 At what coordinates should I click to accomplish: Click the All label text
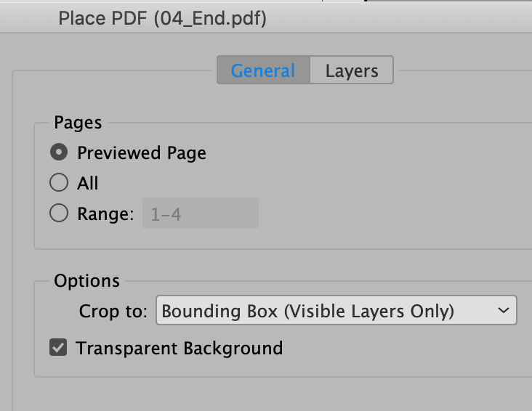point(87,184)
